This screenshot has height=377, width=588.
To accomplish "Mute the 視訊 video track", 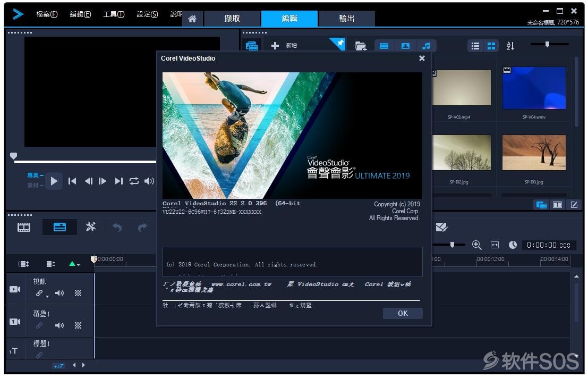I will [59, 294].
